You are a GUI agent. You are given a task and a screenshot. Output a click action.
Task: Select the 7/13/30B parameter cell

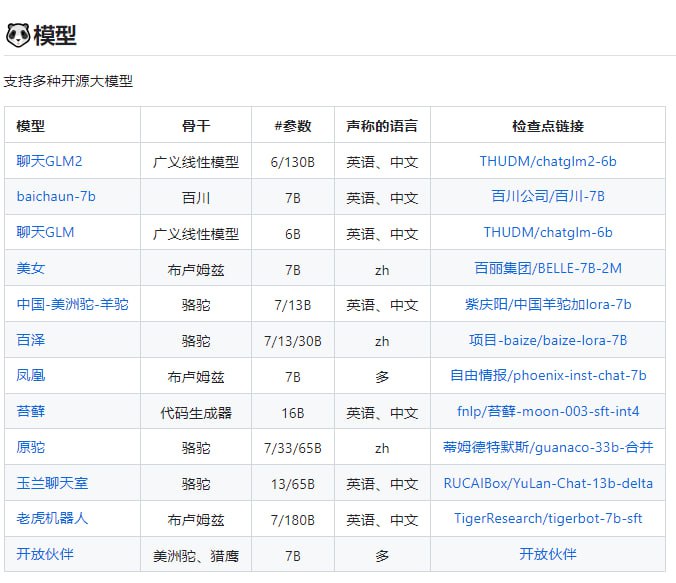[293, 341]
